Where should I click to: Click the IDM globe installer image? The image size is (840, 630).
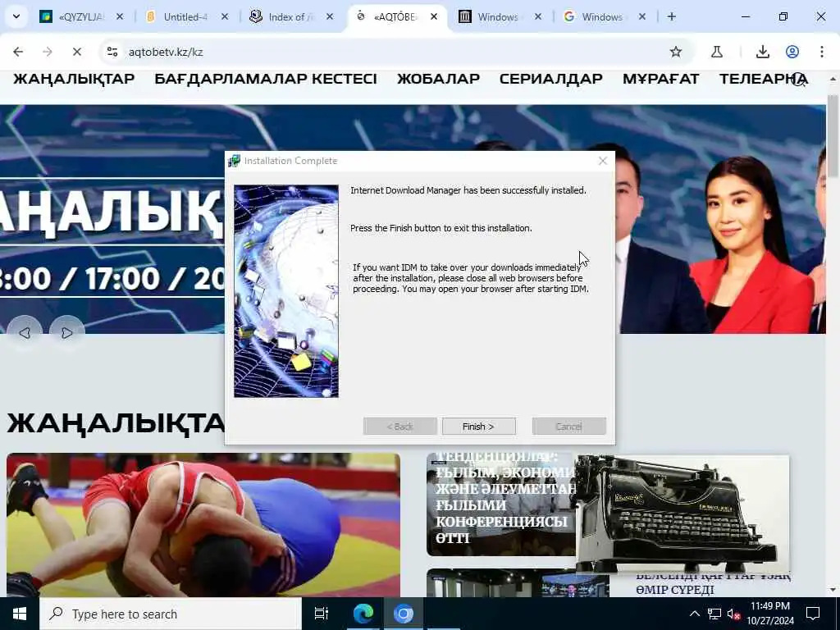[x=286, y=291]
